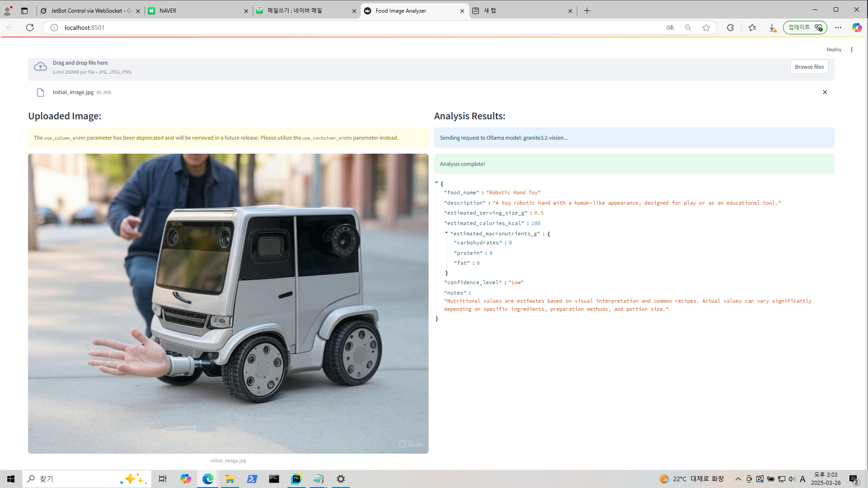
Task: Open Copilot sidebar icon
Action: click(856, 28)
